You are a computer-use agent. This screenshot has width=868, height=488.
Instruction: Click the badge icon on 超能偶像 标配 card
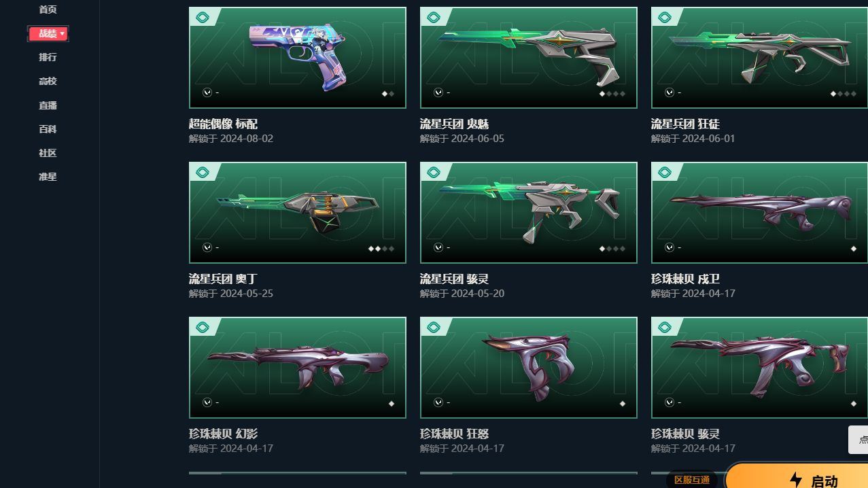202,18
